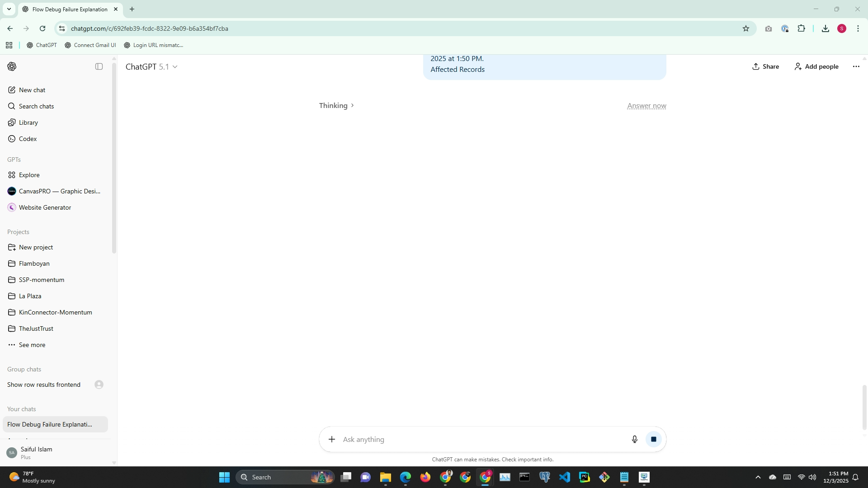Expand See more projects

click(32, 345)
